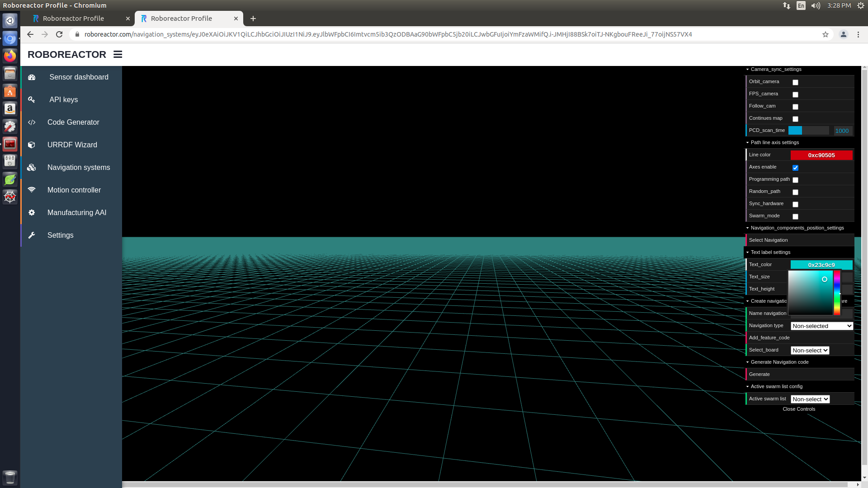Click the rainbow hue strip in color picker
The width and height of the screenshot is (868, 488).
coord(837,293)
